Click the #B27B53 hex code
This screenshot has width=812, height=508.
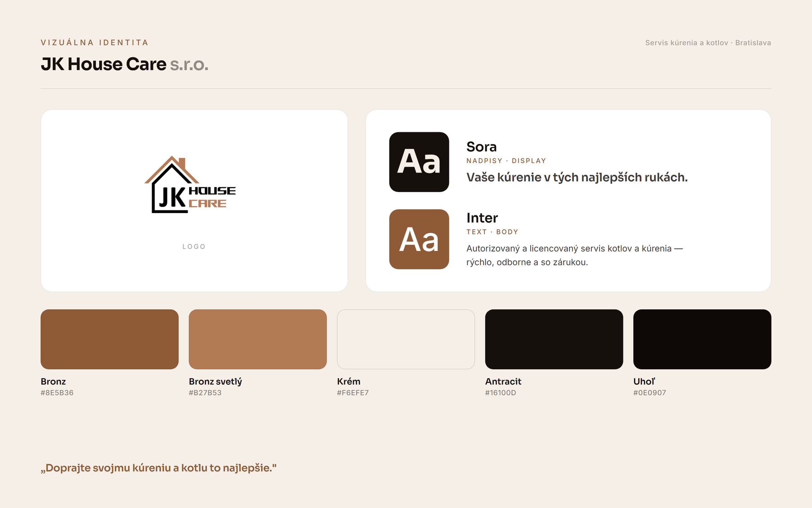205,393
